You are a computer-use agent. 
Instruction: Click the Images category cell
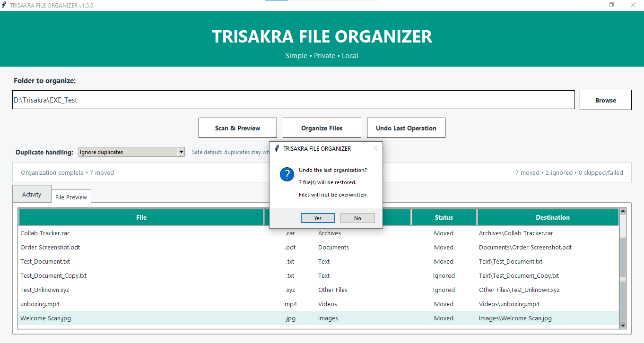click(328, 318)
